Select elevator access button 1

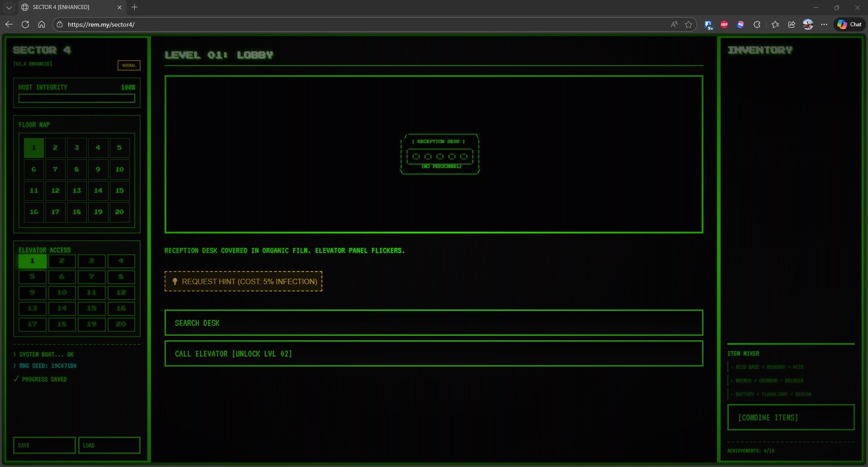pyautogui.click(x=33, y=261)
